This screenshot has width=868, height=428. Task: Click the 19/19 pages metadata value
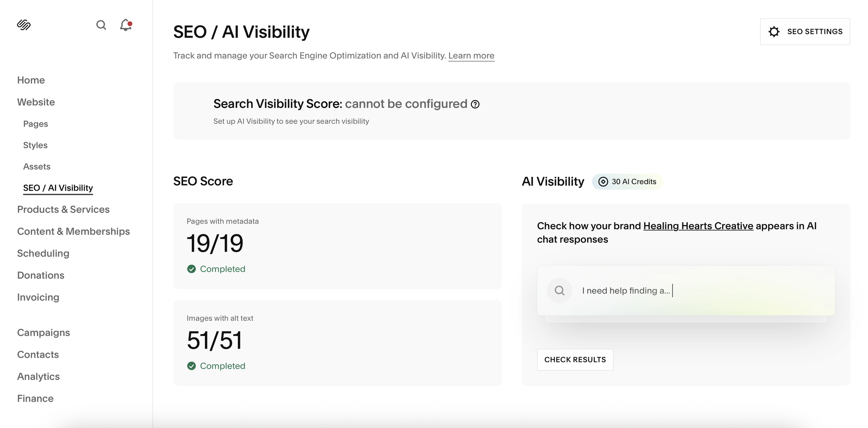[215, 243]
